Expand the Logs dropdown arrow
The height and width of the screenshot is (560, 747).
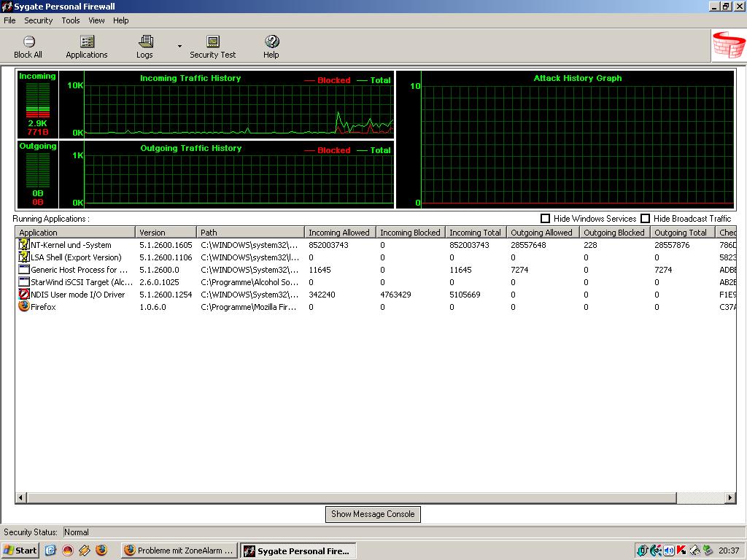(179, 46)
